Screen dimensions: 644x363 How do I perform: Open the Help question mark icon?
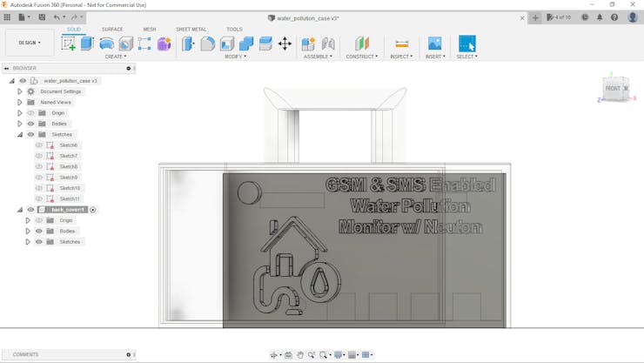click(614, 17)
